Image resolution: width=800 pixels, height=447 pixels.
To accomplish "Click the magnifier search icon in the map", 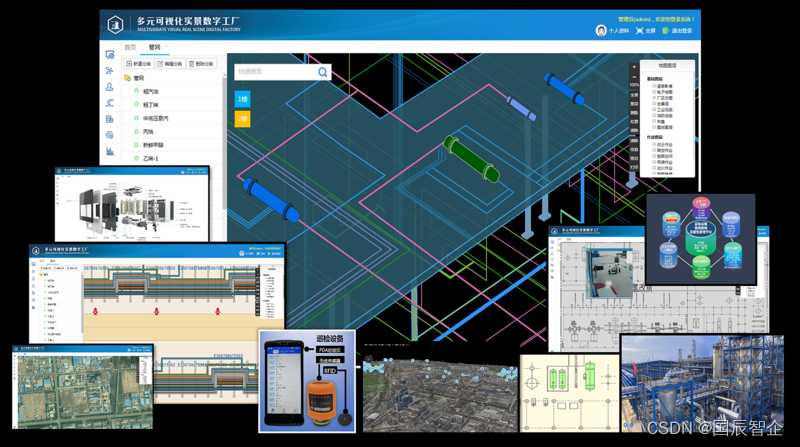I will click(x=322, y=72).
